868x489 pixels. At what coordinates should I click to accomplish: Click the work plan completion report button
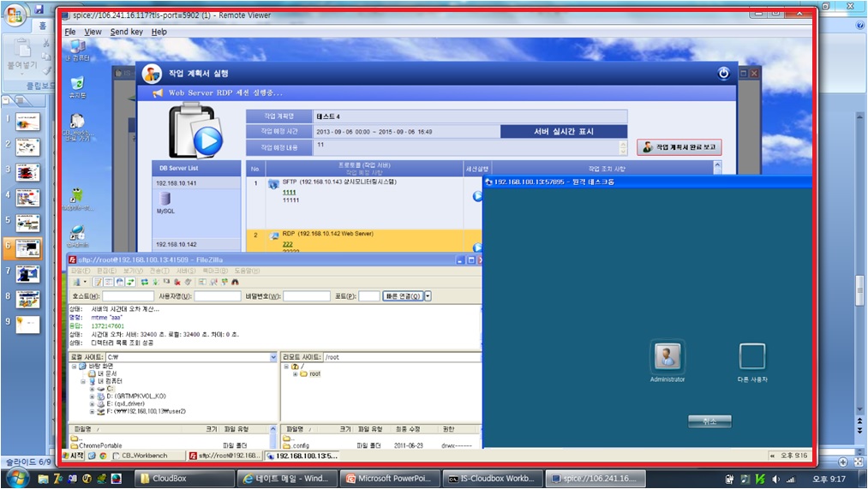coord(679,147)
